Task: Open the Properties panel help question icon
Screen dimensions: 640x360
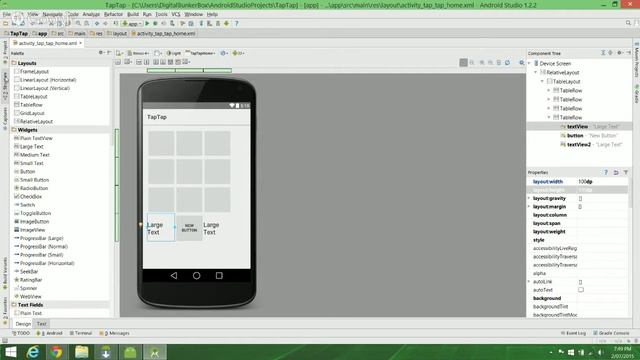Action: coord(606,172)
